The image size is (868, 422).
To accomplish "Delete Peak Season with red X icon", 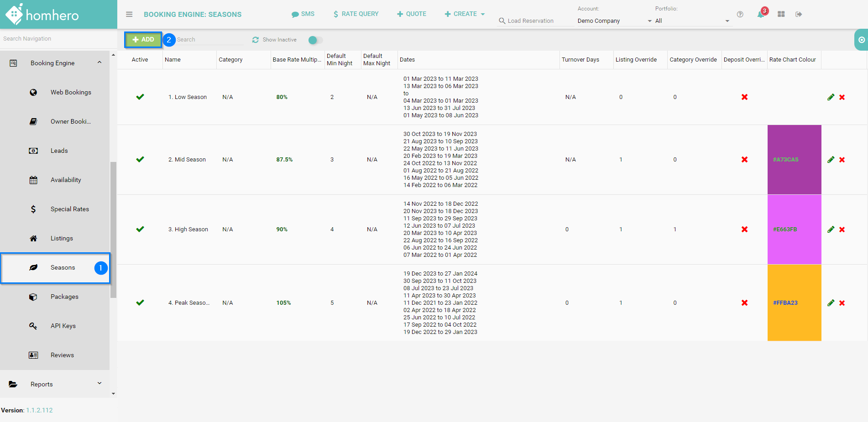I will [842, 303].
